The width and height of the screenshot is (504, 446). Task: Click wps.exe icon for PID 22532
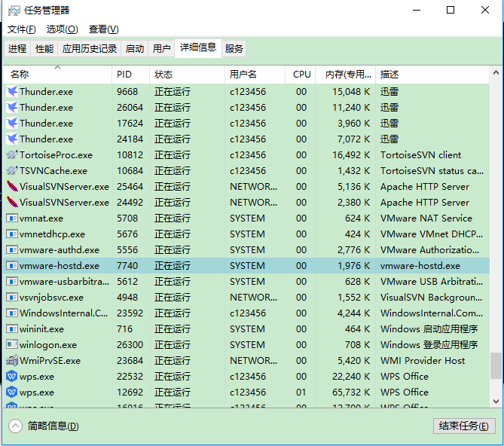point(12,376)
